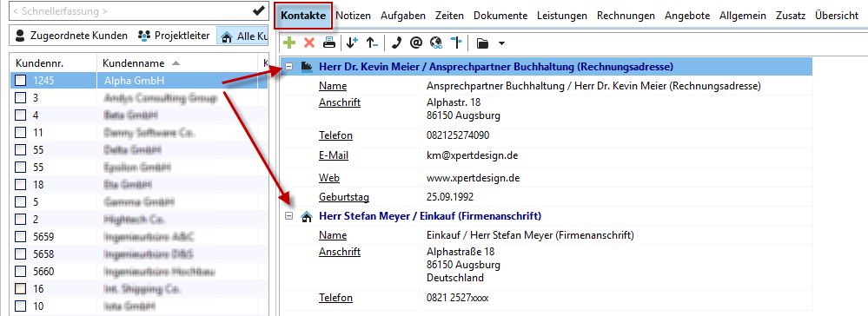This screenshot has width=868, height=316.
Task: Check the box for customer number 1245
Action: pyautogui.click(x=21, y=81)
